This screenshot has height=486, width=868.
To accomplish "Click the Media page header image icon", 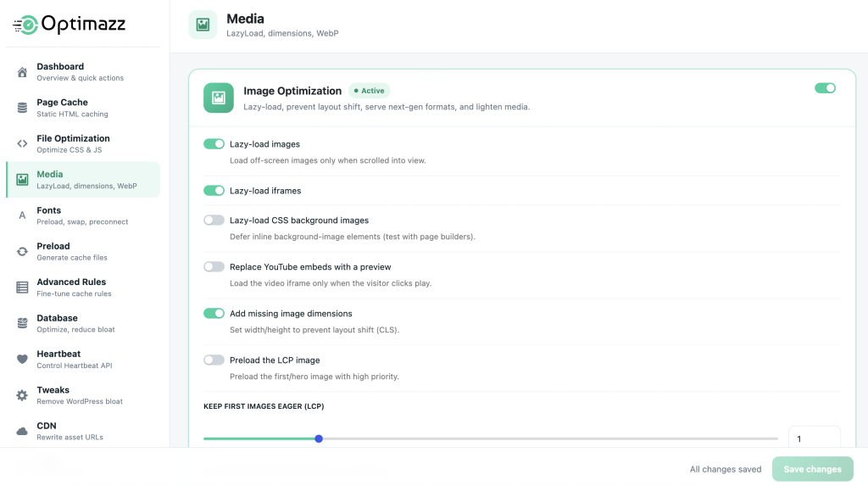I will coord(203,25).
